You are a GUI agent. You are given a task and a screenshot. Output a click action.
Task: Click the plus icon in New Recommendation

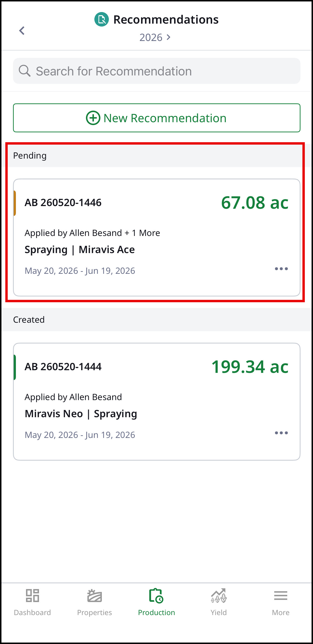pyautogui.click(x=93, y=118)
